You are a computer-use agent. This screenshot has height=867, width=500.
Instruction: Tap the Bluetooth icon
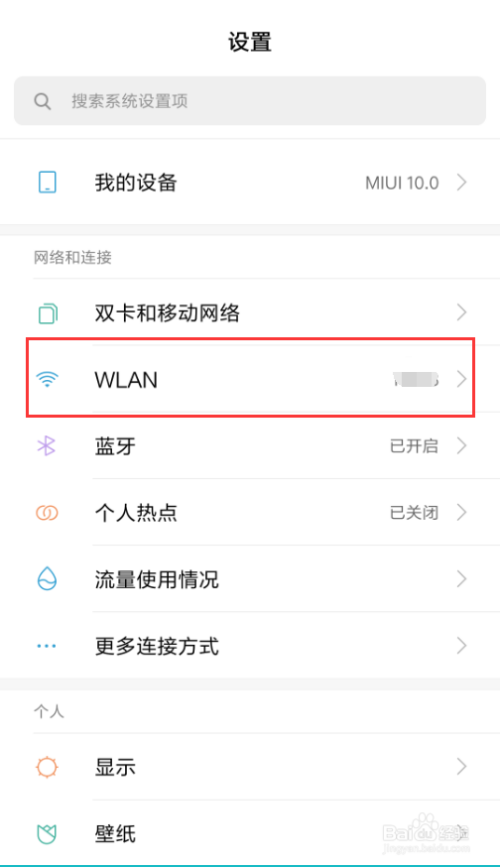[46, 446]
